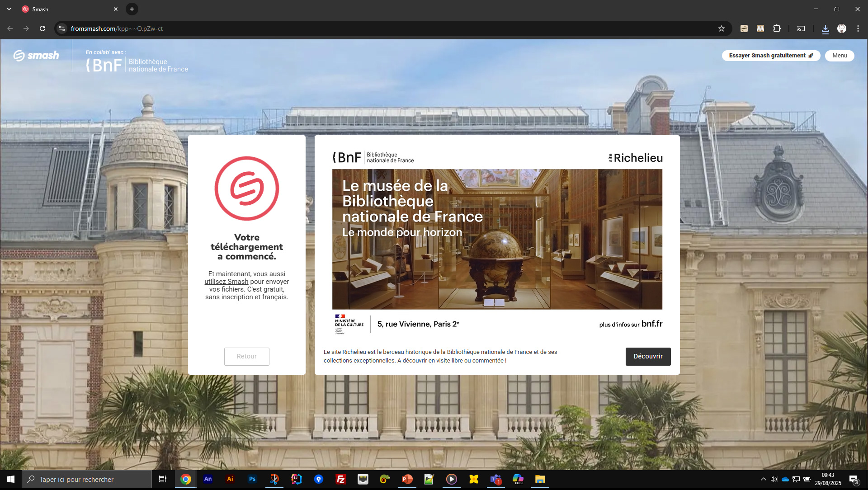Viewport: 868px width, 490px height.
Task: Click Essayer Smash gratuitement button
Action: point(771,56)
